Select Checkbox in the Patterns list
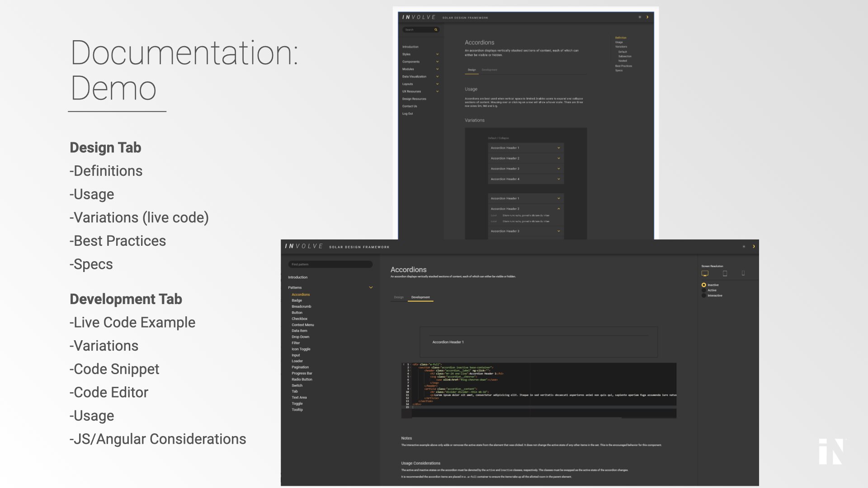Screen dimensions: 868x488 click(299, 319)
